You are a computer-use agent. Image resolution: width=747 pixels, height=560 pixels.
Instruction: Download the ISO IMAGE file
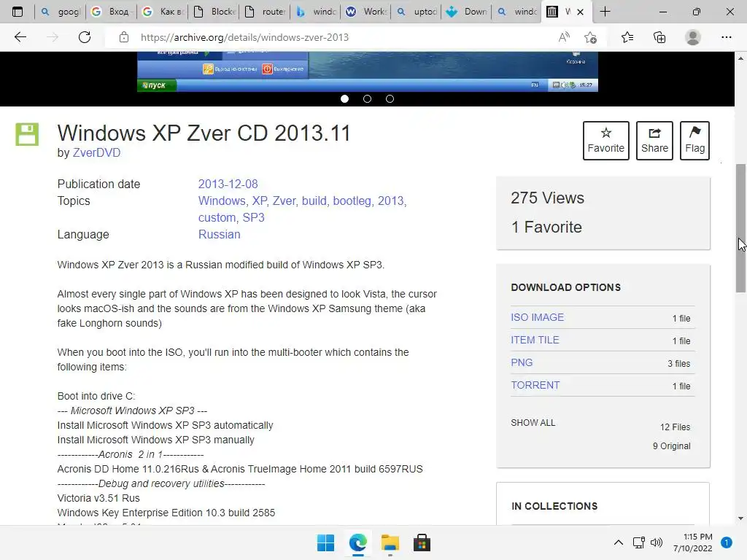click(537, 317)
